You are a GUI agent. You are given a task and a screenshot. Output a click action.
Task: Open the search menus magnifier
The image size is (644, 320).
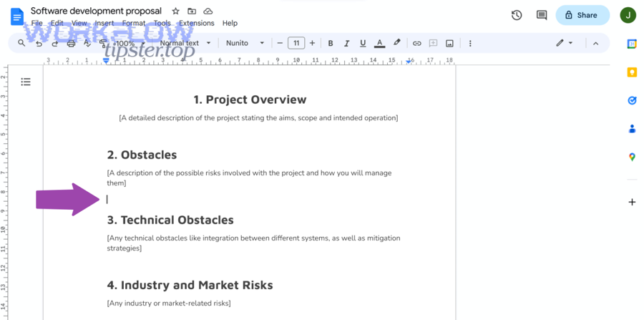[x=21, y=43]
